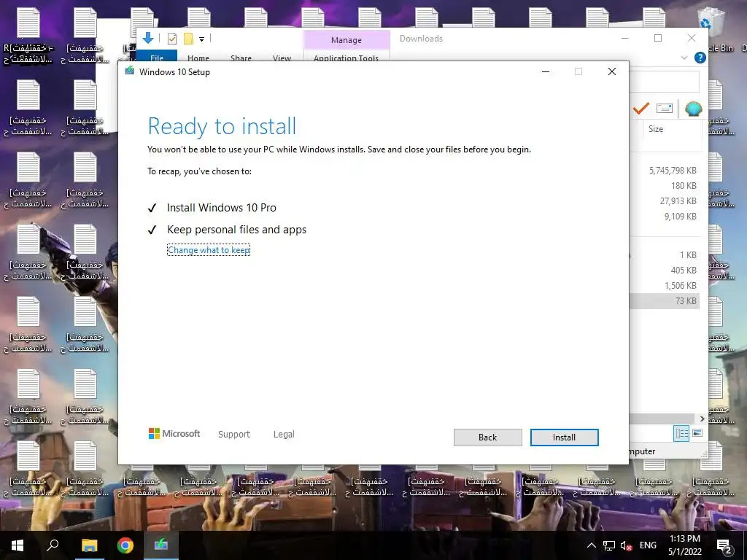
Task: Switch the ENG input language indicator
Action: [x=648, y=545]
